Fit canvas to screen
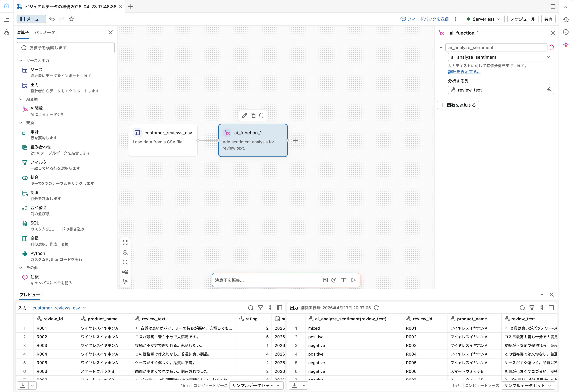This screenshot has height=392, width=572. tap(125, 243)
